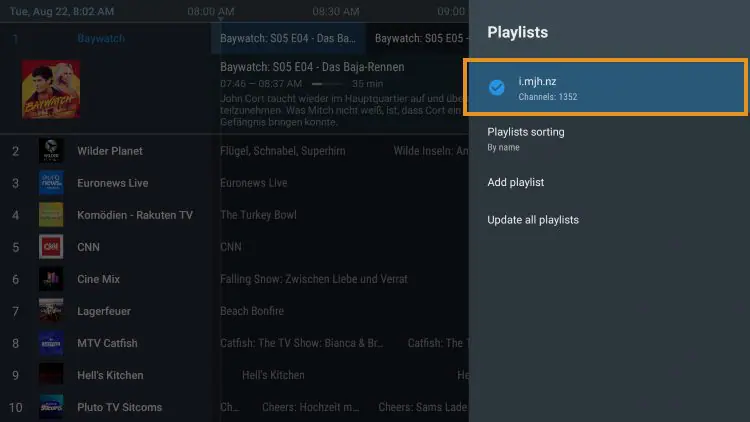Click the MTV Catfish channel logo
This screenshot has width=750, height=422.
click(51, 343)
